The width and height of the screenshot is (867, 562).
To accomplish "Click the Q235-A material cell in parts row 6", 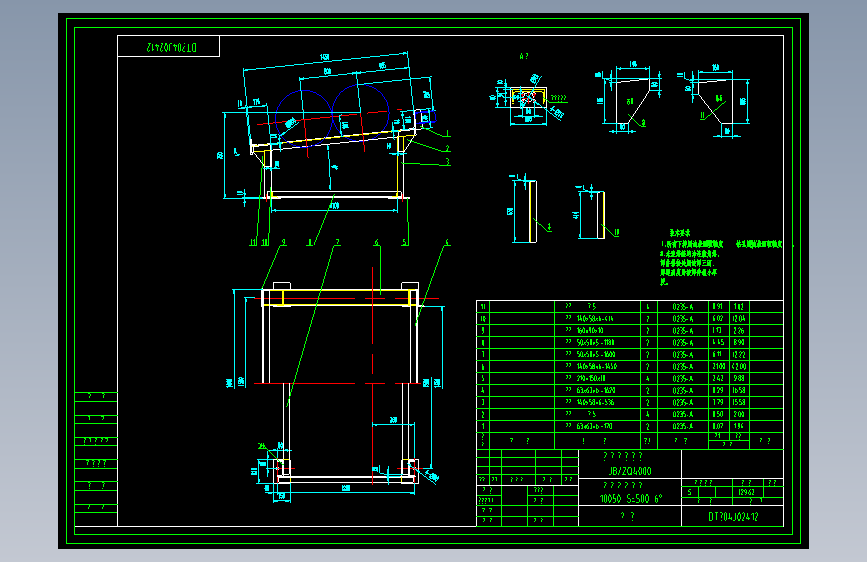I will click(x=683, y=366).
